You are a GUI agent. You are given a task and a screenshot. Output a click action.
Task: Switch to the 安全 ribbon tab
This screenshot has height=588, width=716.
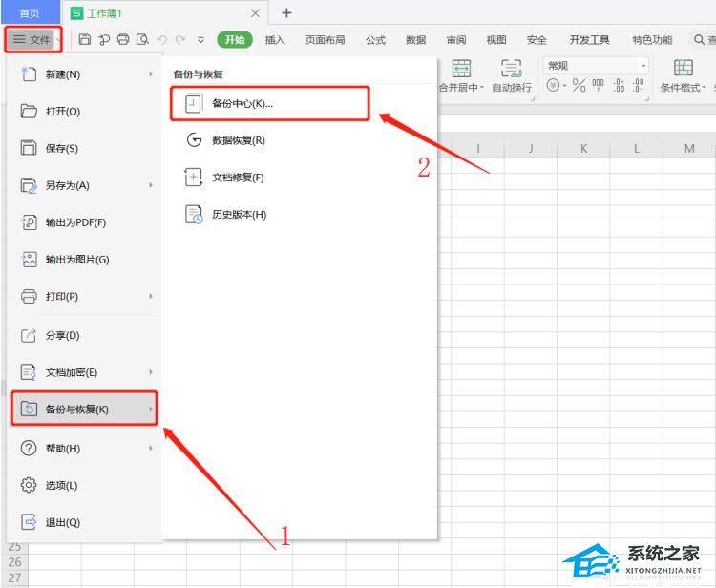point(537,40)
